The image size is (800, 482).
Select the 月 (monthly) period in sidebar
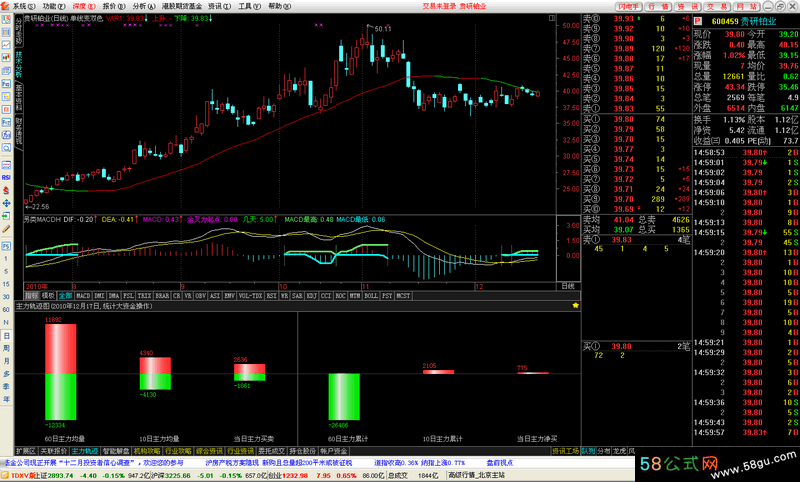point(6,361)
